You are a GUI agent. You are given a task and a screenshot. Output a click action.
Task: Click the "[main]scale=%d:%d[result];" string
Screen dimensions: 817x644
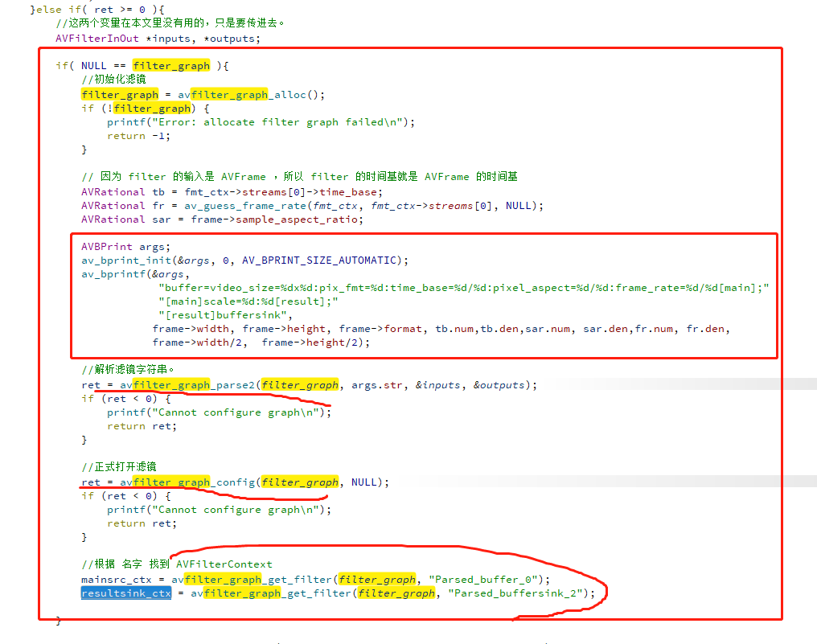click(x=248, y=301)
